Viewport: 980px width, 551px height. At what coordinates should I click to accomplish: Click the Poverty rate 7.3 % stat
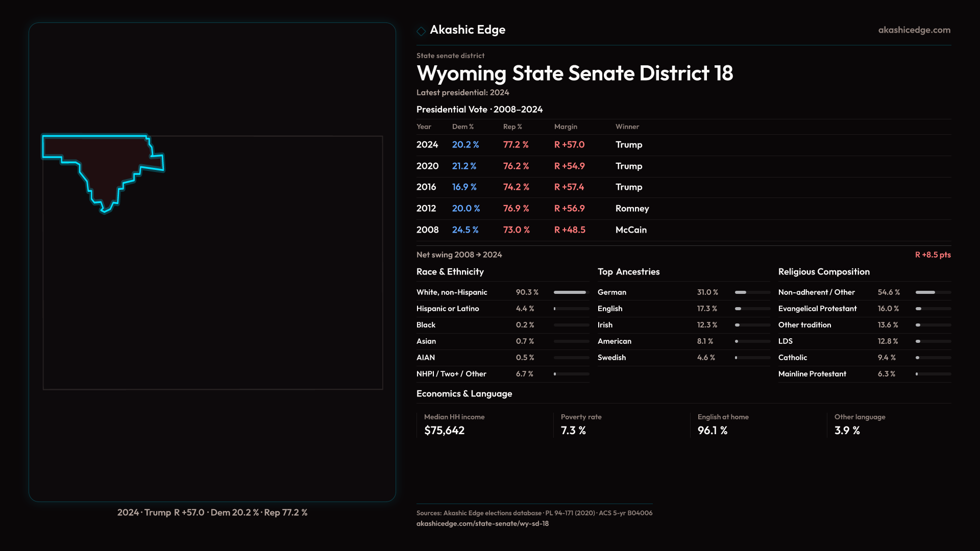pos(573,431)
